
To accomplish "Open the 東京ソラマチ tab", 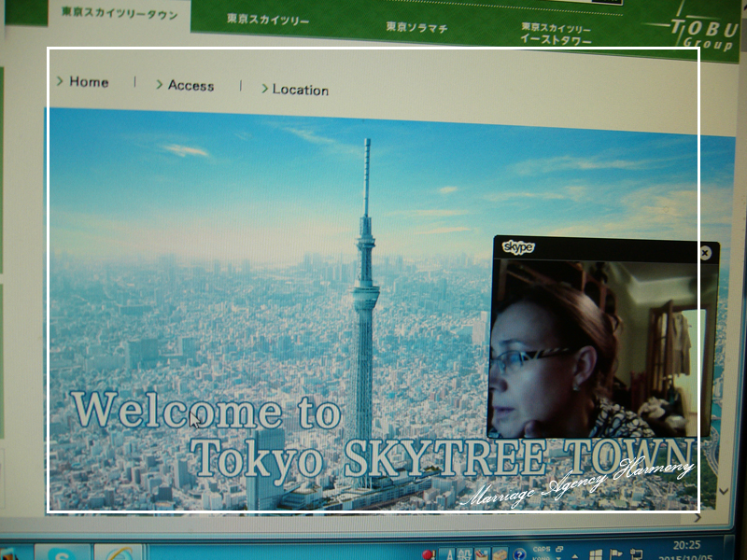I will click(x=416, y=27).
